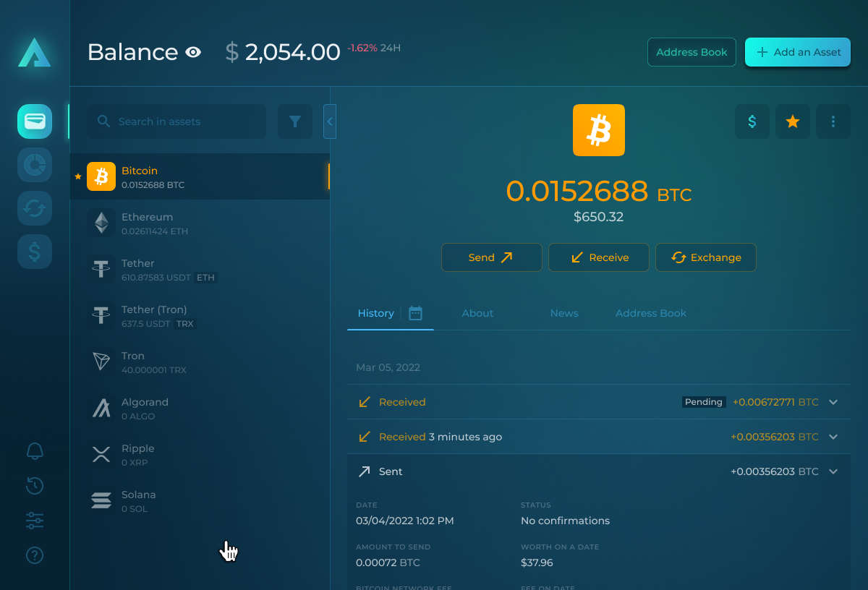
Task: Click the Sent transaction row label
Action: pos(391,471)
